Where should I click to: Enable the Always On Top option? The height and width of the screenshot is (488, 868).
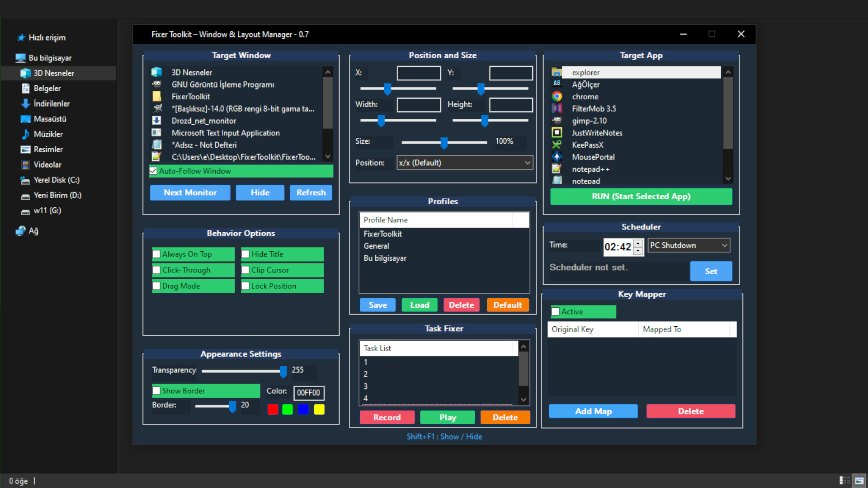pyautogui.click(x=156, y=254)
